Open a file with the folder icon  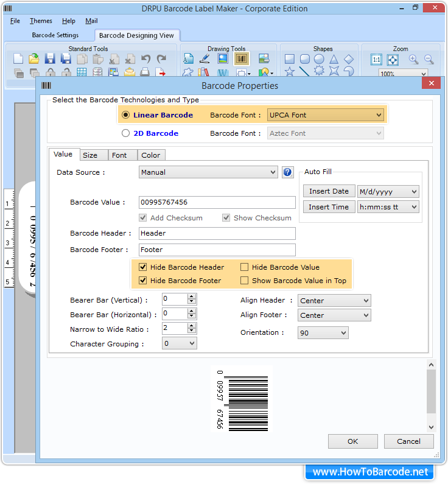point(34,58)
